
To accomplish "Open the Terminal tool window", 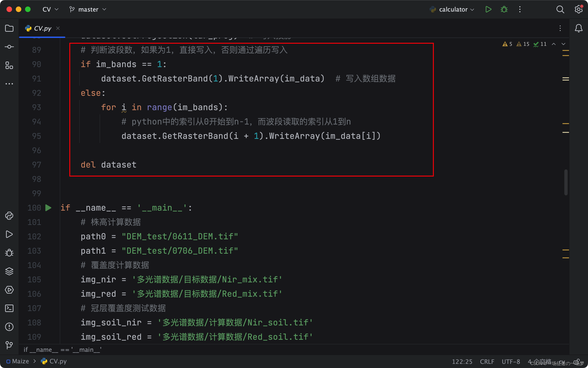I will tap(9, 308).
